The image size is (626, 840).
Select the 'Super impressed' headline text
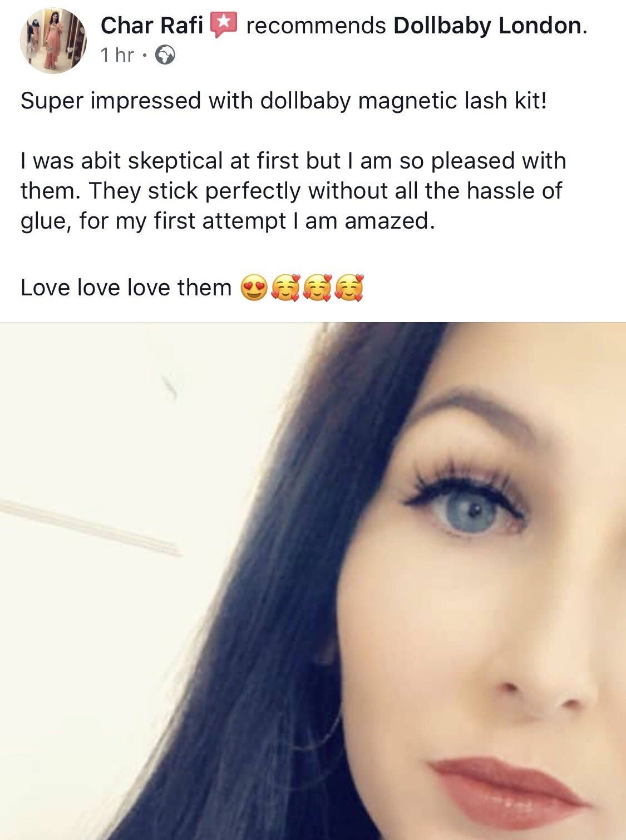pyautogui.click(x=284, y=101)
